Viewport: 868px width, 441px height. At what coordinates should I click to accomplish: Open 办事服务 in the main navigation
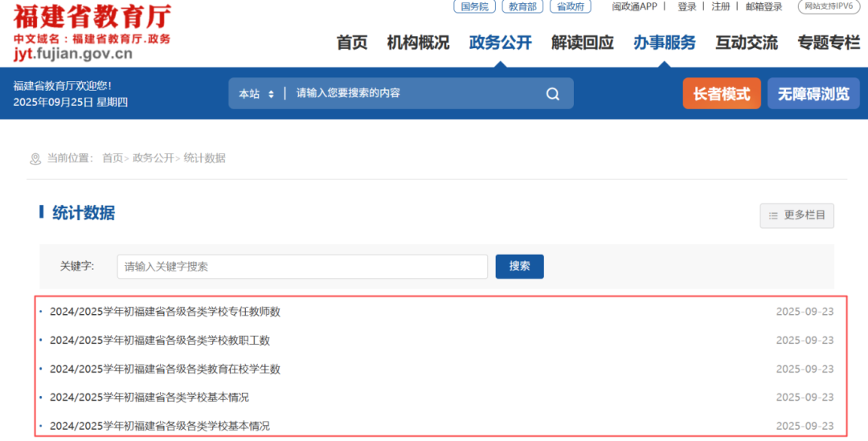(664, 43)
